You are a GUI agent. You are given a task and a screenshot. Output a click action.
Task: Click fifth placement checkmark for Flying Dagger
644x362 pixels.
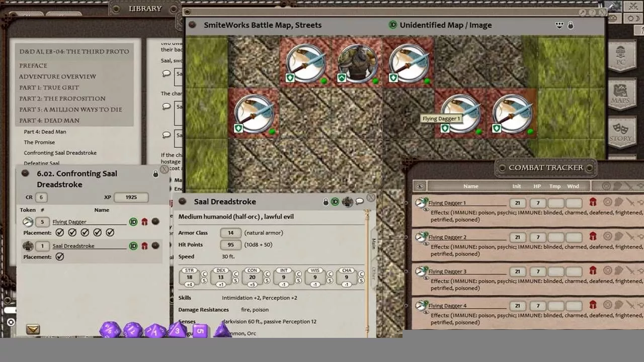click(110, 233)
